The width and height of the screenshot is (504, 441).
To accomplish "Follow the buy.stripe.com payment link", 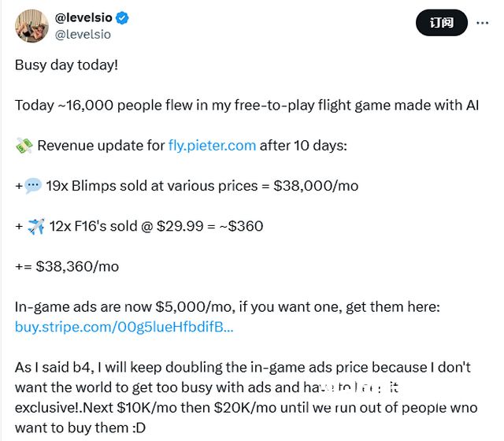I will [x=124, y=326].
